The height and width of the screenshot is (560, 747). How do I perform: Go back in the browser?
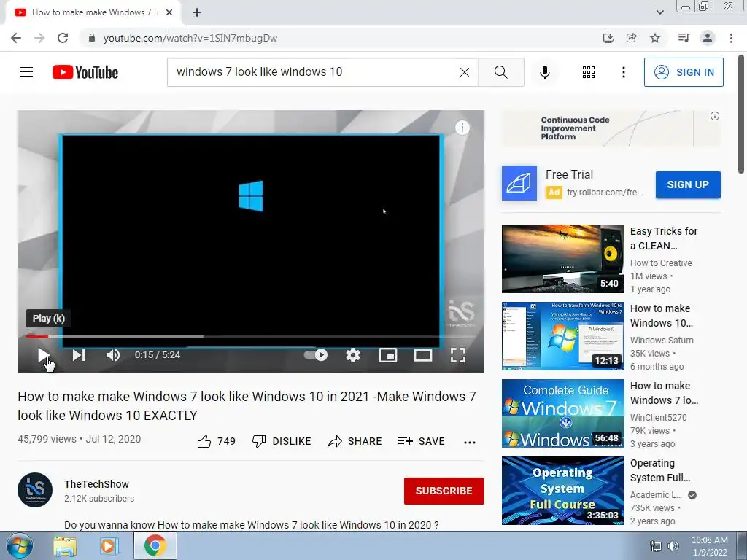pos(16,38)
